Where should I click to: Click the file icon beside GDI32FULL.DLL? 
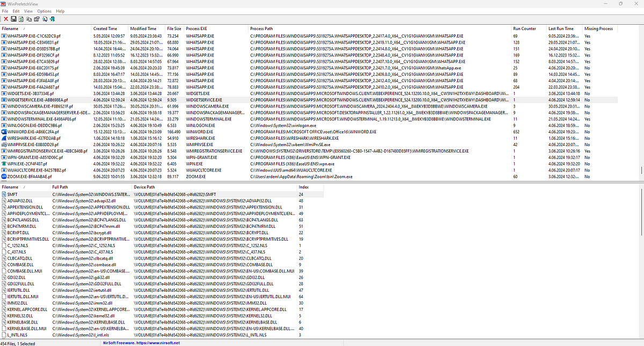(x=4, y=283)
